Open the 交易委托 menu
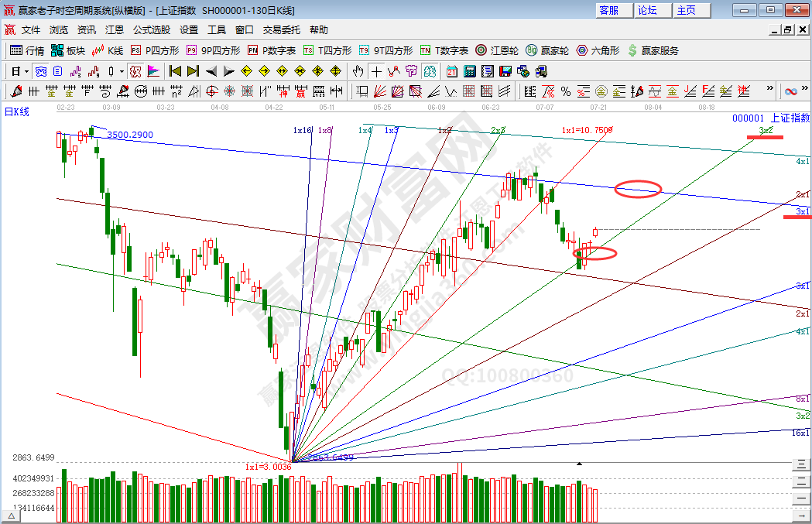The image size is (812, 524). [x=281, y=30]
